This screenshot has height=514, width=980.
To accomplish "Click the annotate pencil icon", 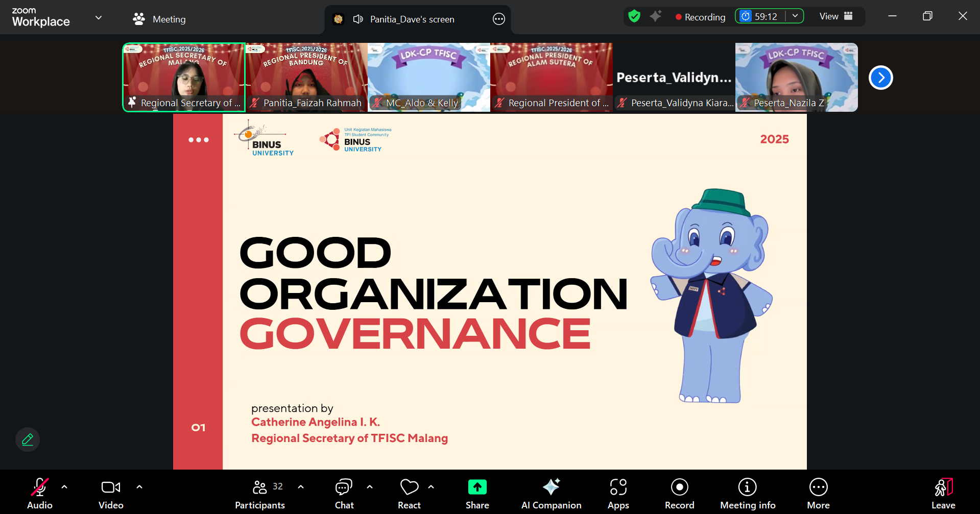I will point(28,439).
